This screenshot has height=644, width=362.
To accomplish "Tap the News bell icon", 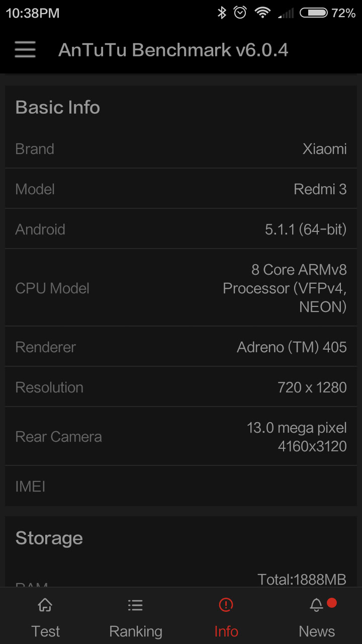I will click(x=316, y=605).
